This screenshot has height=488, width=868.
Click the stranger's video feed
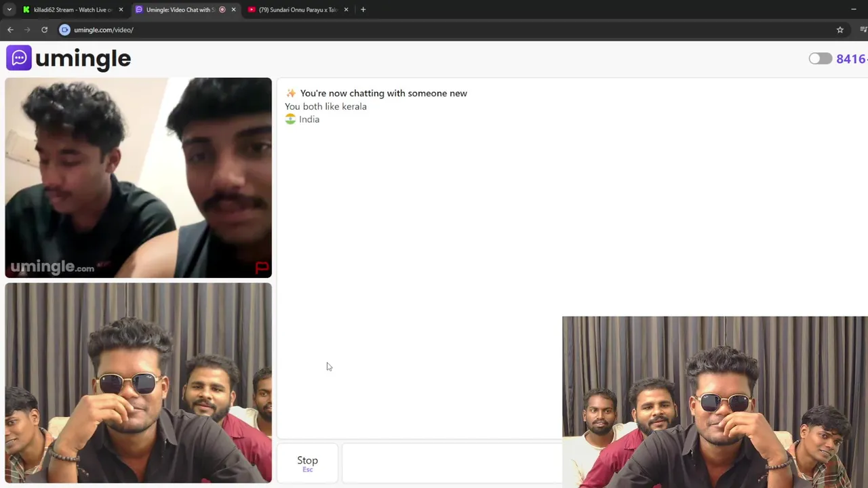click(x=138, y=178)
